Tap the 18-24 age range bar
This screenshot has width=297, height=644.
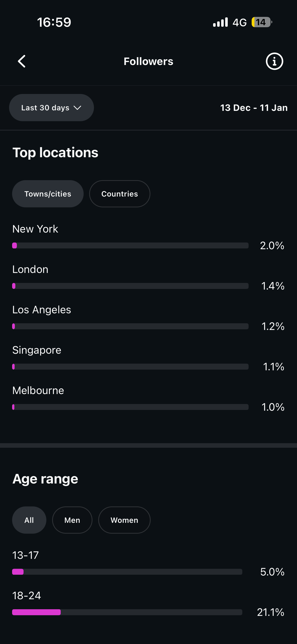pyautogui.click(x=127, y=612)
